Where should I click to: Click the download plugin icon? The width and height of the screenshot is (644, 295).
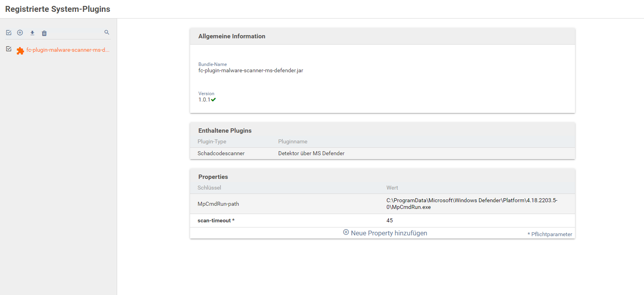pyautogui.click(x=32, y=33)
